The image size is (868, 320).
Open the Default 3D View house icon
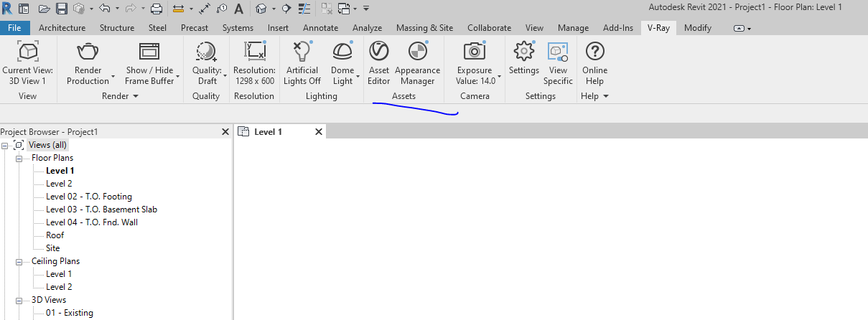point(261,9)
